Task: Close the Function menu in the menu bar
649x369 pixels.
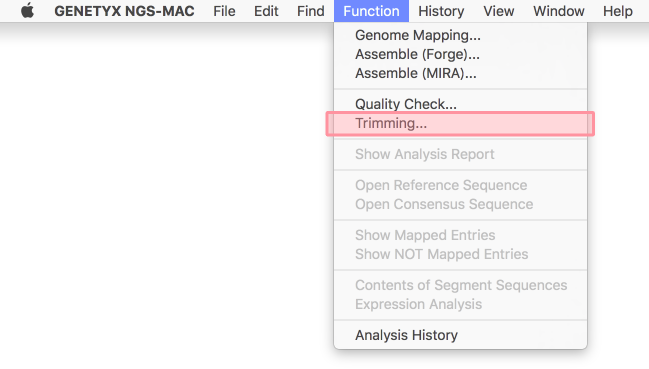Action: click(x=371, y=11)
